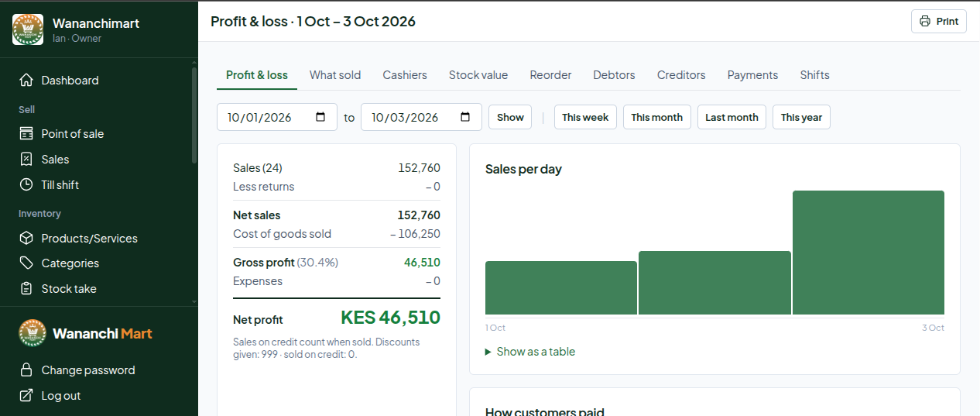980x416 pixels.
Task: Click the Gross profit (30.4%) label
Action: [x=286, y=263]
